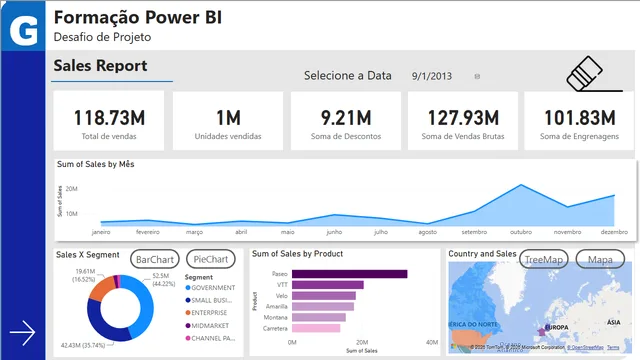Screen dimensions: 640x360
Task: Switch to the TreeMap view
Action: tap(544, 260)
